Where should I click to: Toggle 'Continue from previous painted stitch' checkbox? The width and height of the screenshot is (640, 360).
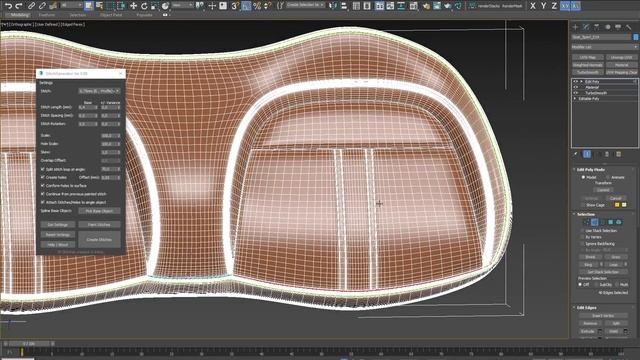43,194
